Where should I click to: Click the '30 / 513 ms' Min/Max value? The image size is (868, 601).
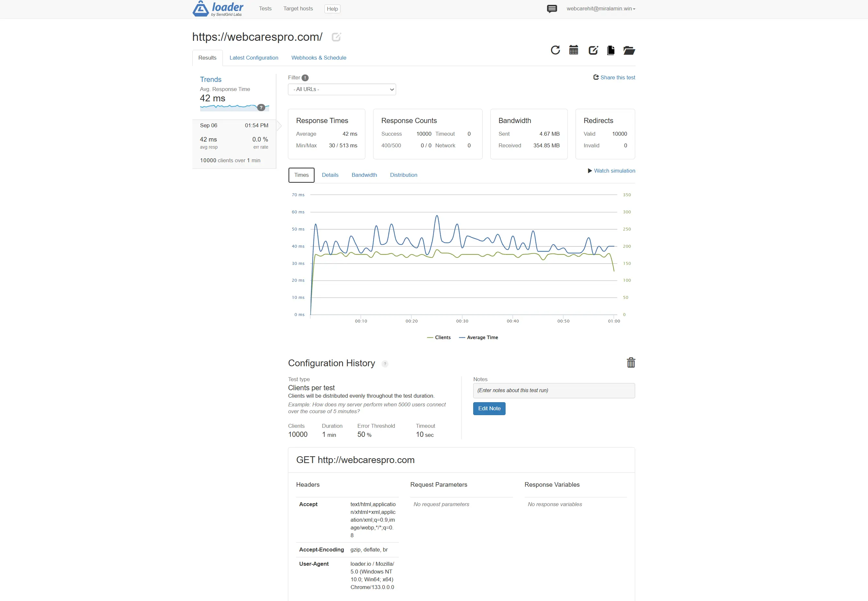tap(343, 146)
